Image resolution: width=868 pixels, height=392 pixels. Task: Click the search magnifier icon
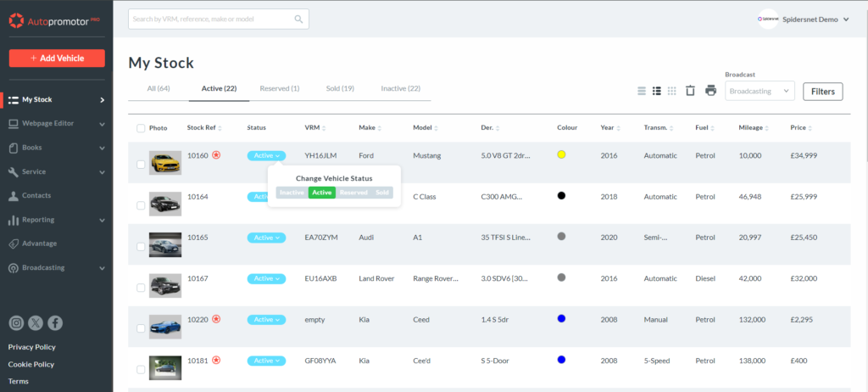298,19
